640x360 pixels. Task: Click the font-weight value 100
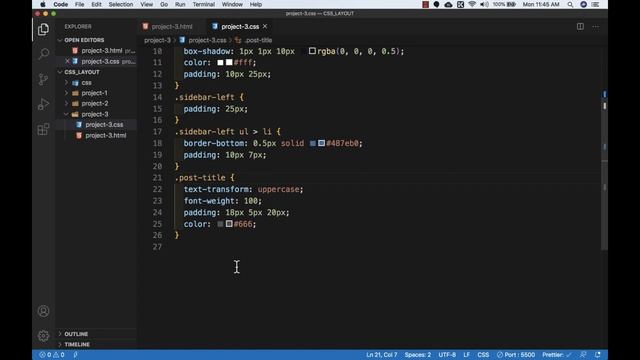(251, 201)
